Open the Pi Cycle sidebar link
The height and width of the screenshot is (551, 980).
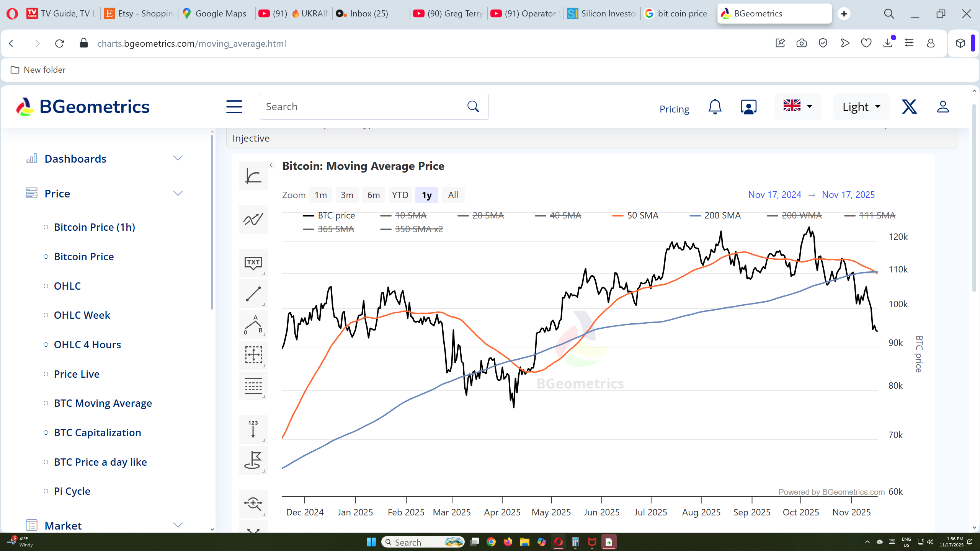click(x=72, y=491)
